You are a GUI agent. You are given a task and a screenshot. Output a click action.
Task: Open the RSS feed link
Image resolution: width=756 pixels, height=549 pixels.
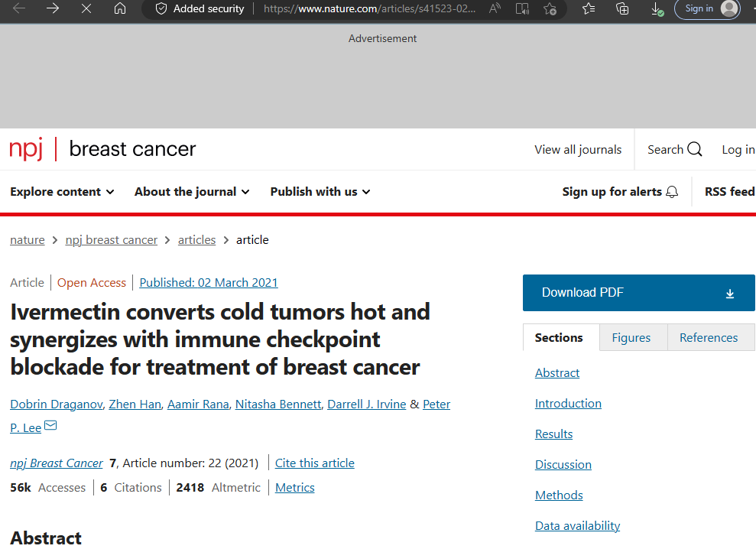729,191
